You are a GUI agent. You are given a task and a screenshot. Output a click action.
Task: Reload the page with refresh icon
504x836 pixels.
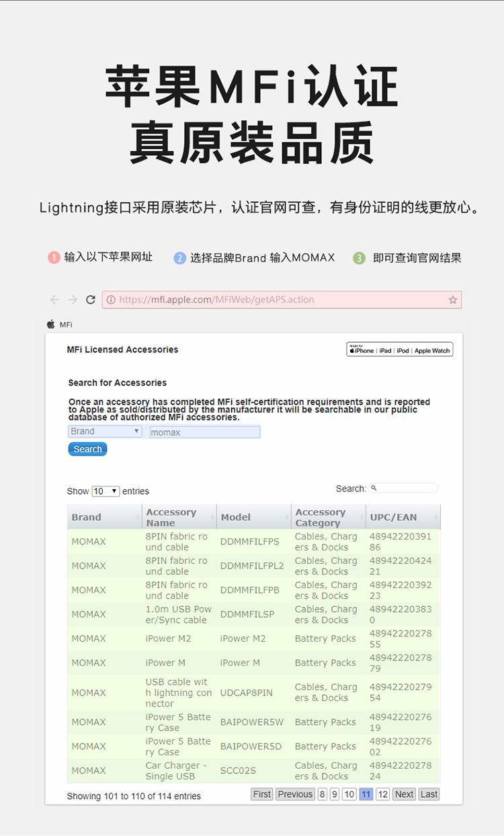pos(91,300)
